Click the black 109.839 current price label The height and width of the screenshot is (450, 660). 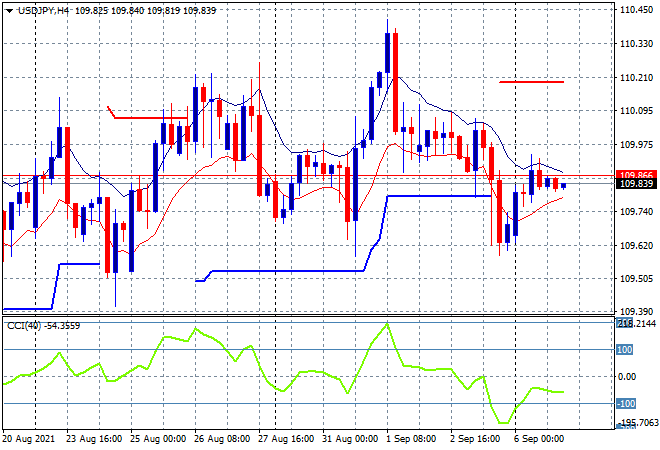636,184
